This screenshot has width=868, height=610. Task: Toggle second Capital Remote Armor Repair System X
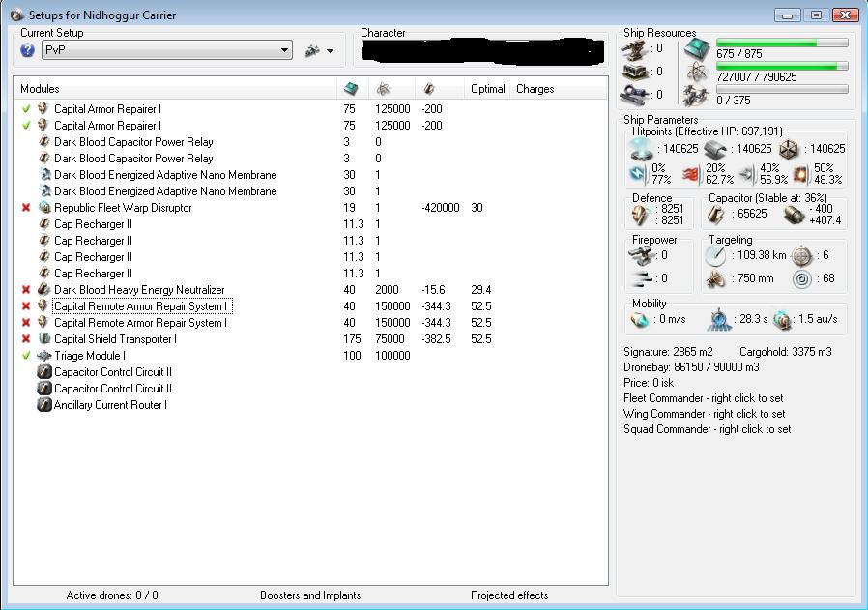[x=26, y=323]
